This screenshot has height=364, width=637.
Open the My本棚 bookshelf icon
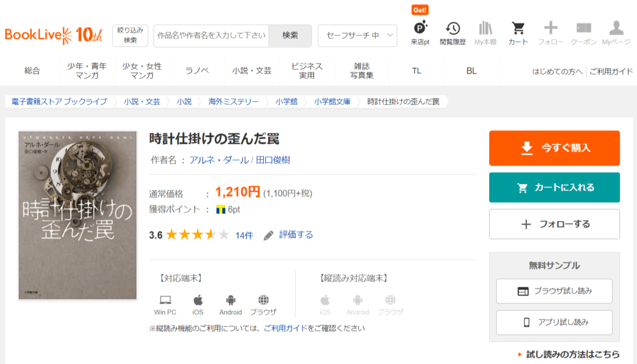click(x=485, y=28)
